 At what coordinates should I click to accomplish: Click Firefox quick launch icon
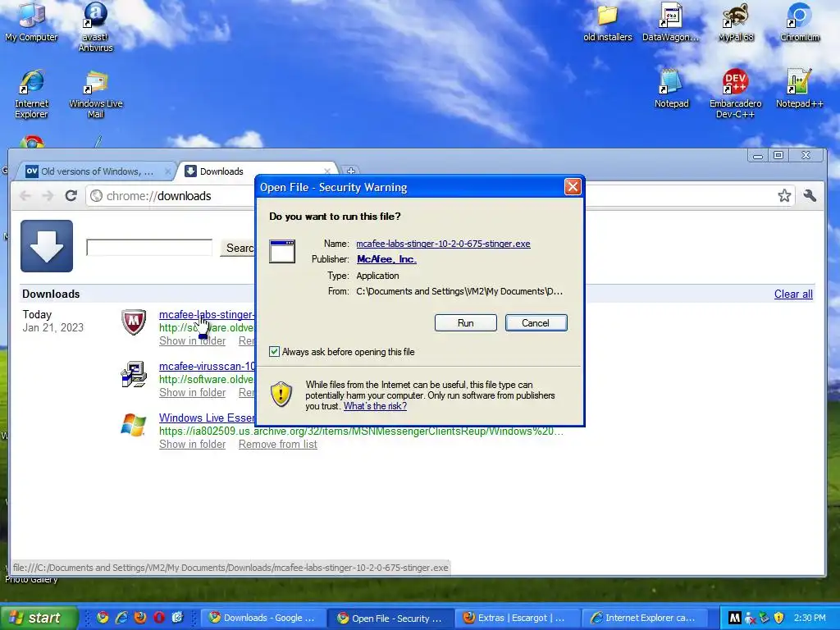[x=140, y=618]
